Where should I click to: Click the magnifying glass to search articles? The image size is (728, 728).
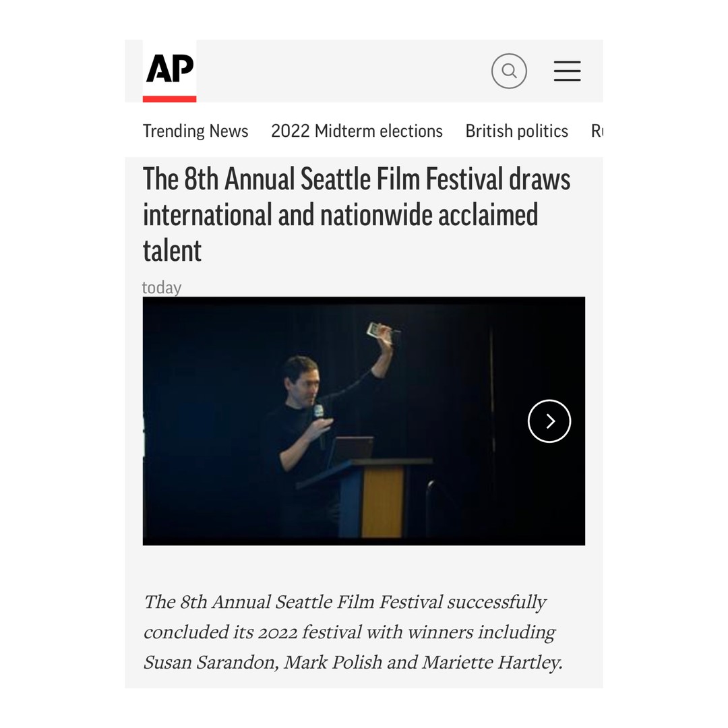509,71
